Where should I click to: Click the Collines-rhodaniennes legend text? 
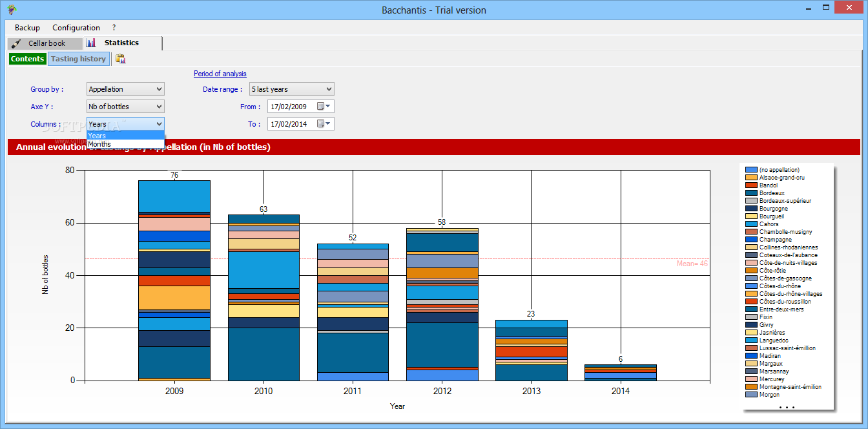789,247
